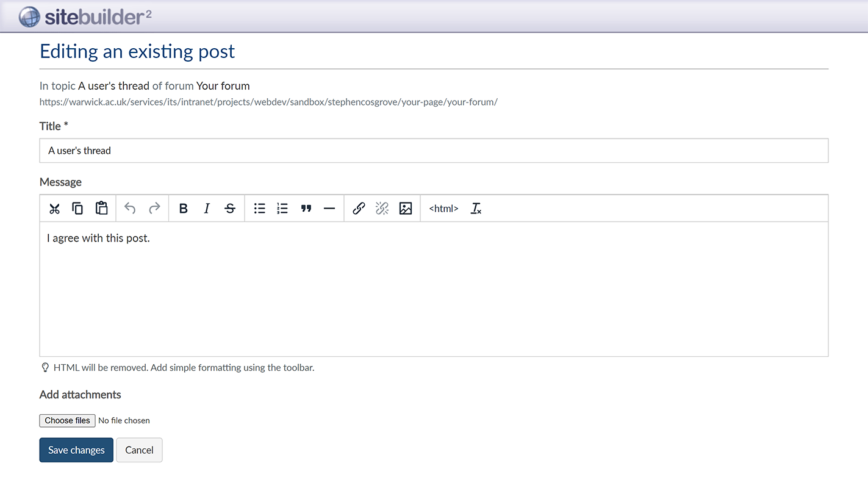Clear formatting from selected text

pos(475,208)
